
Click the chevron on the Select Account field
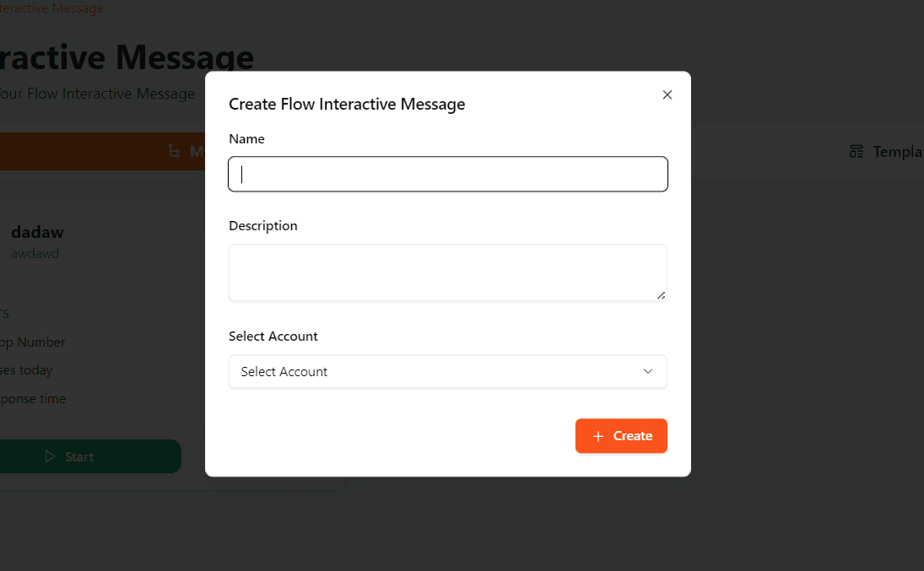pos(647,371)
